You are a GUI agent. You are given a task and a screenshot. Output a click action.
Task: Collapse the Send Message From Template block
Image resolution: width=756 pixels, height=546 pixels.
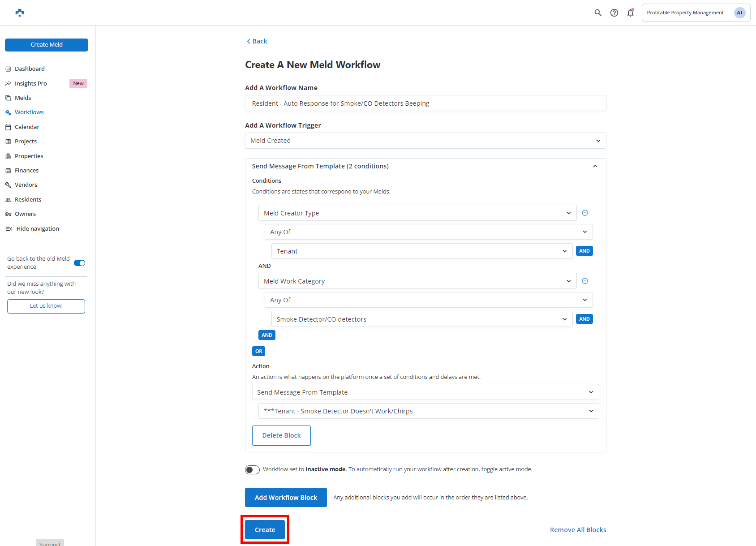[x=595, y=166]
